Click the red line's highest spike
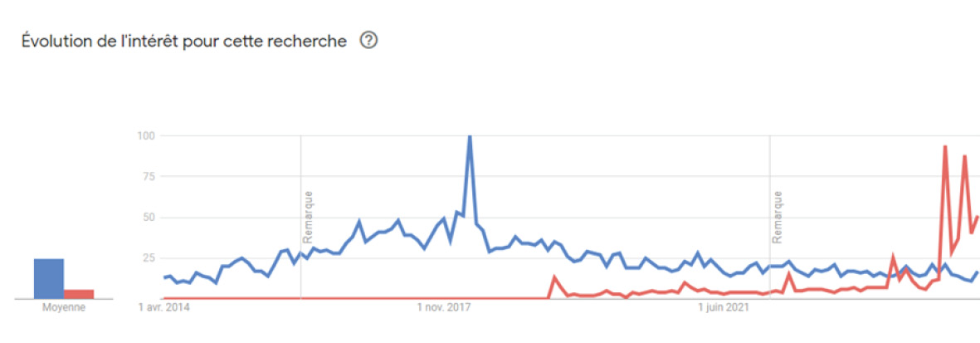 click(945, 147)
